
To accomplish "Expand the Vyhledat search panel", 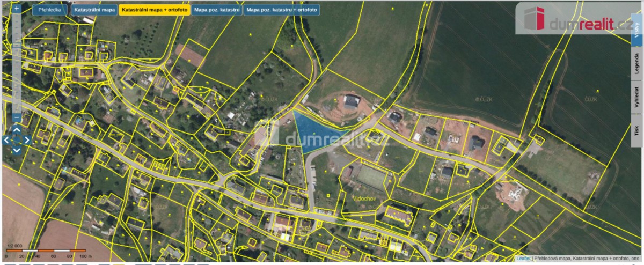I will coord(637,98).
